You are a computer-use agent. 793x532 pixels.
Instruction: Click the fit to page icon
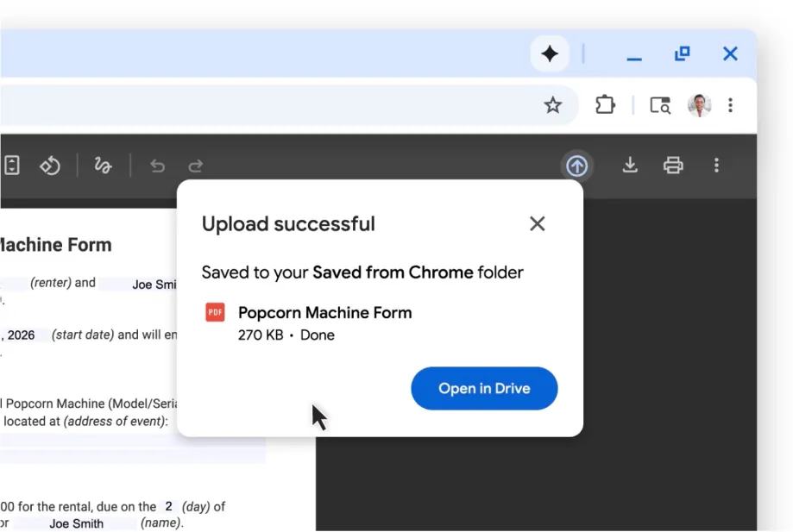11,166
